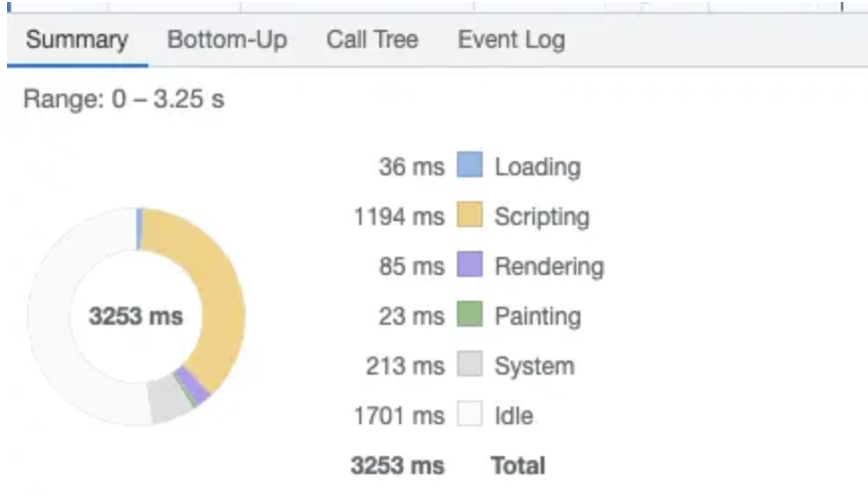868x500 pixels.
Task: Click the purple Rendering color swatch
Action: point(469,266)
